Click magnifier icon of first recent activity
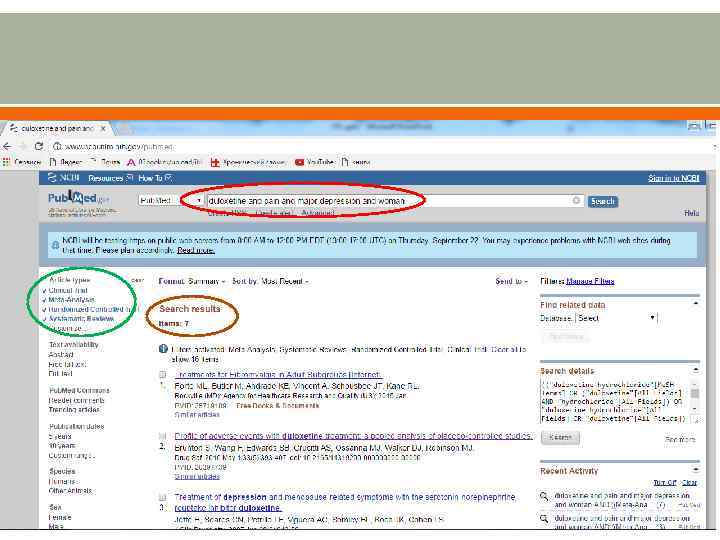The height and width of the screenshot is (540, 720). point(544,496)
